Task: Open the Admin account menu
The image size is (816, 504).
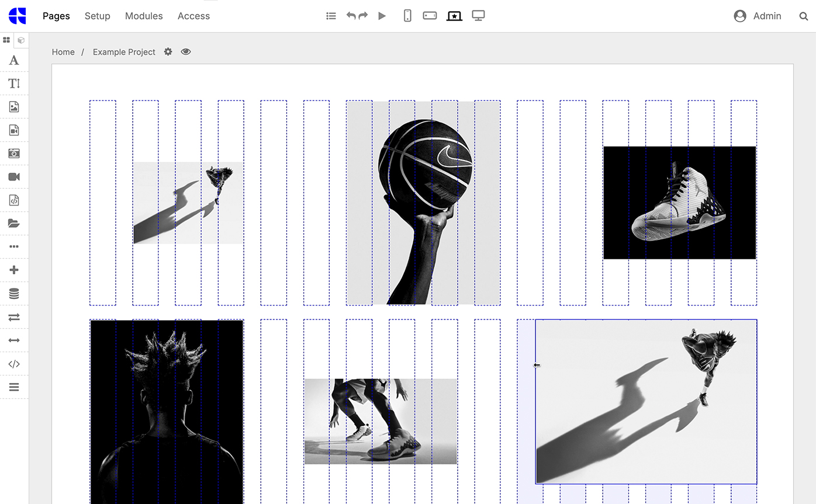Action: 758,16
